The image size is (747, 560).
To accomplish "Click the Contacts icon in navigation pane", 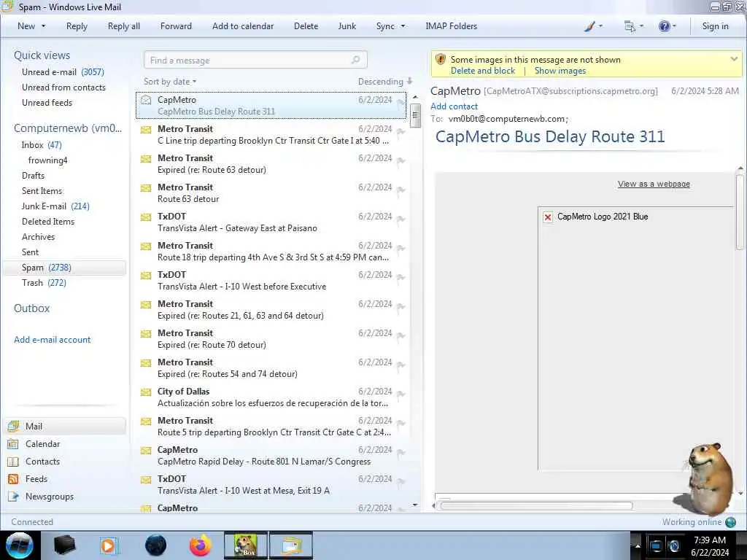I will click(x=13, y=462).
